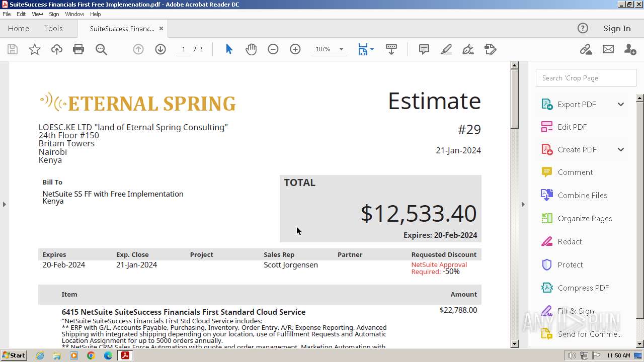Go to the next page arrow
The image size is (644, 362).
(160, 49)
